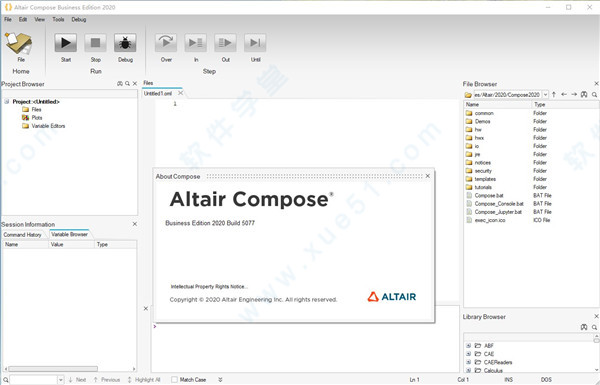Viewport: 600px width, 385px height.
Task: Go up one folder in File Browser
Action: click(x=554, y=95)
